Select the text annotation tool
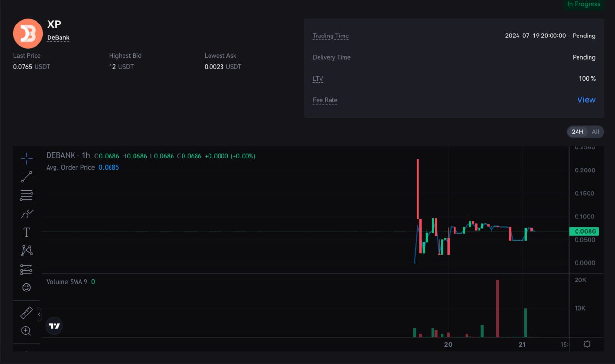The image size is (615, 364). 26,232
